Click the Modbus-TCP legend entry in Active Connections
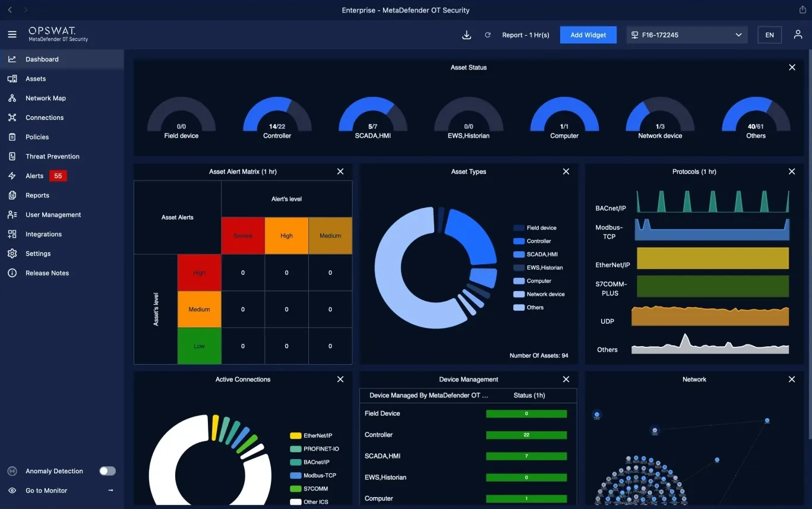This screenshot has height=509, width=812. (313, 476)
